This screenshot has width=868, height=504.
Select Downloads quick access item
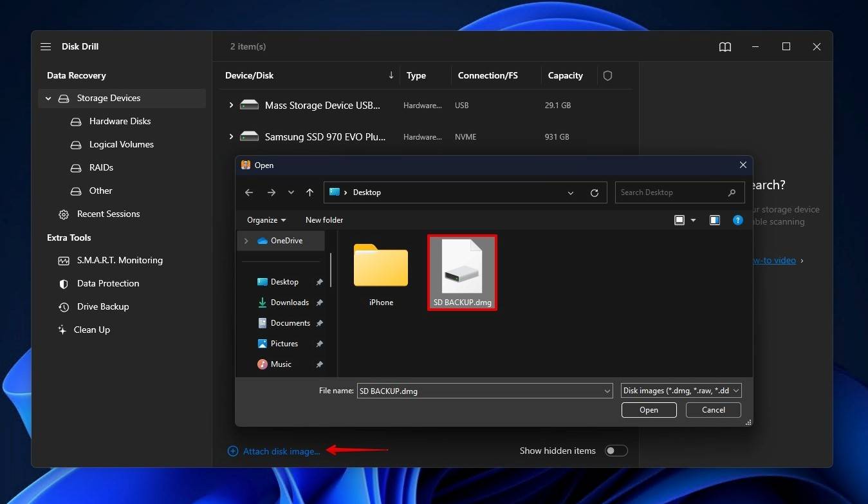pyautogui.click(x=290, y=303)
